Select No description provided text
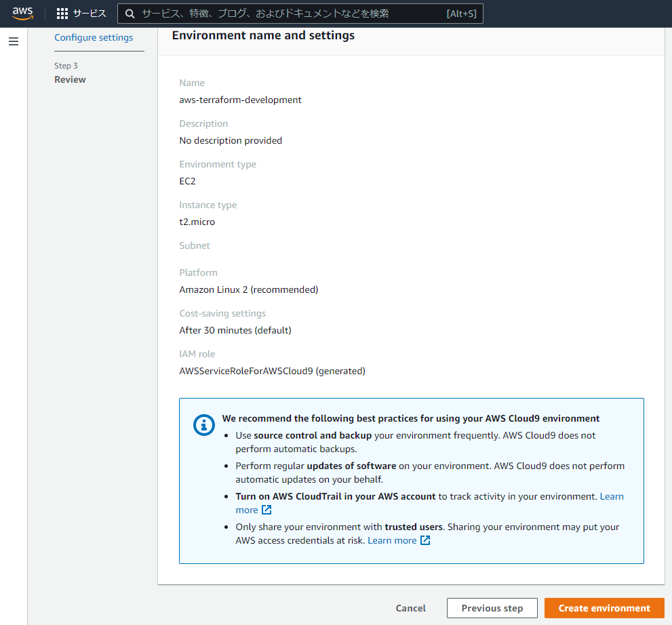This screenshot has width=672, height=625. pyautogui.click(x=231, y=140)
